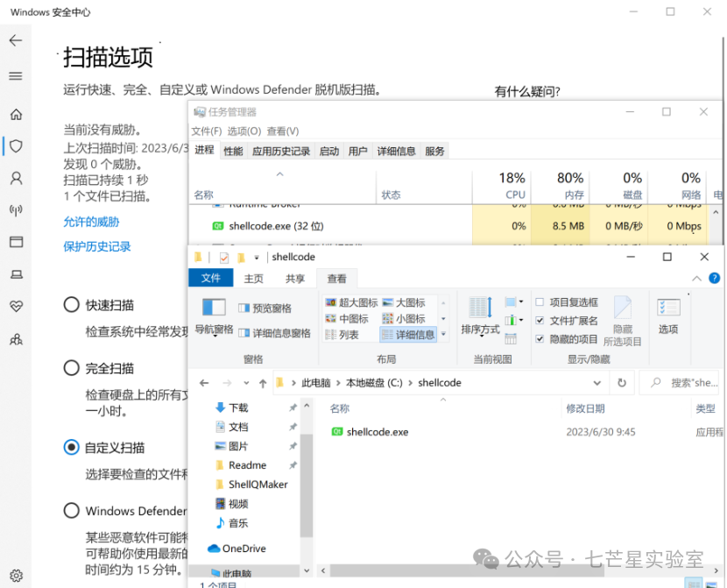
Task: Open the 允许的威胁 link
Action: (91, 222)
